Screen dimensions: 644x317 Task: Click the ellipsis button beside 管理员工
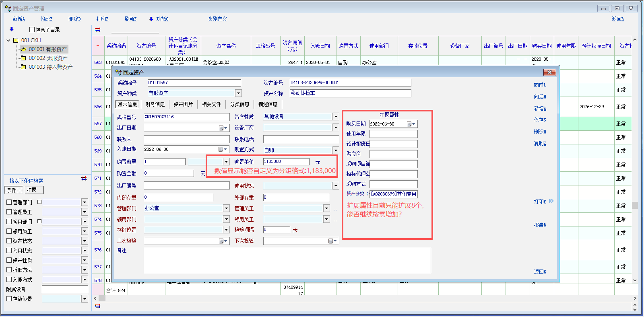click(335, 209)
